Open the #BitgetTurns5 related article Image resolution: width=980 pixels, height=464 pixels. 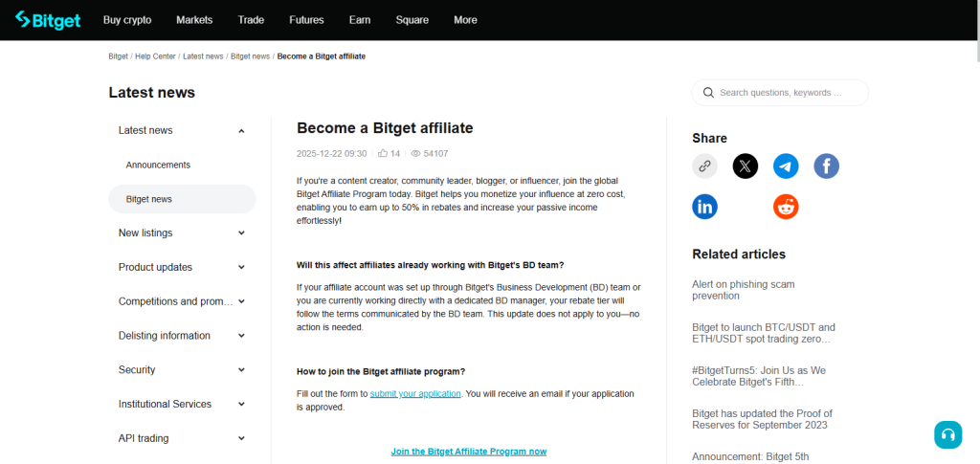coord(759,376)
